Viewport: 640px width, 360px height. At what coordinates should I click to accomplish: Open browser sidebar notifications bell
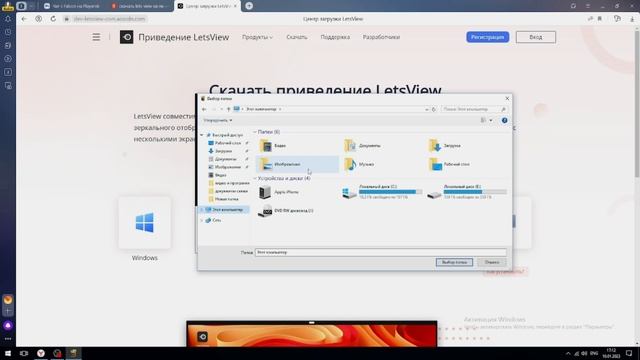pos(8,19)
